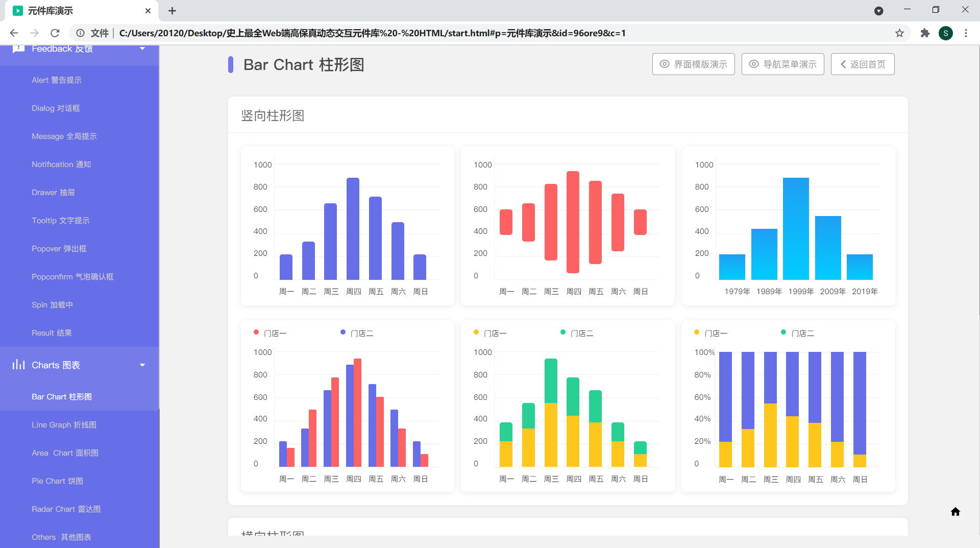
Task: Click the 竖向柱形图 section heading
Action: coord(273,115)
